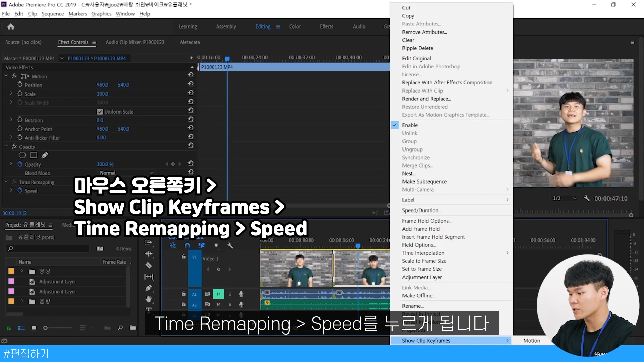
Task: Click Position X value 960.0
Action: coord(102,85)
